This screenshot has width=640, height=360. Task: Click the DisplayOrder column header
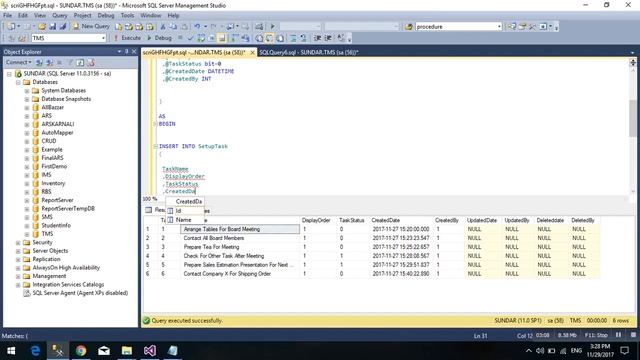point(316,220)
